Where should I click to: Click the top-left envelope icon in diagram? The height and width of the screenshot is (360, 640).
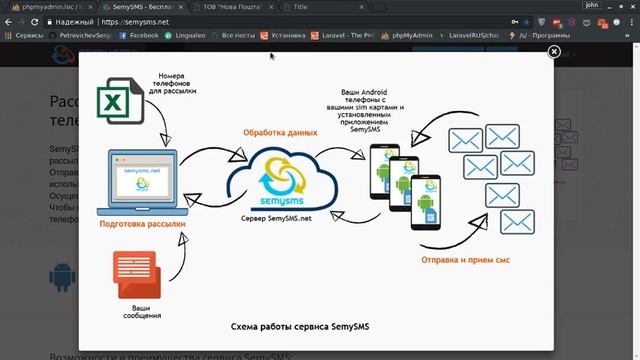click(465, 140)
